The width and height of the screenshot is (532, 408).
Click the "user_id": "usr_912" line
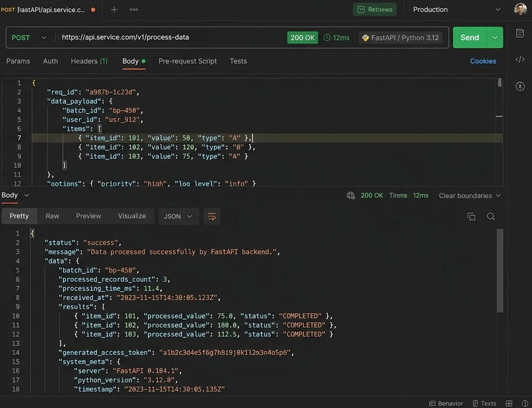click(103, 120)
